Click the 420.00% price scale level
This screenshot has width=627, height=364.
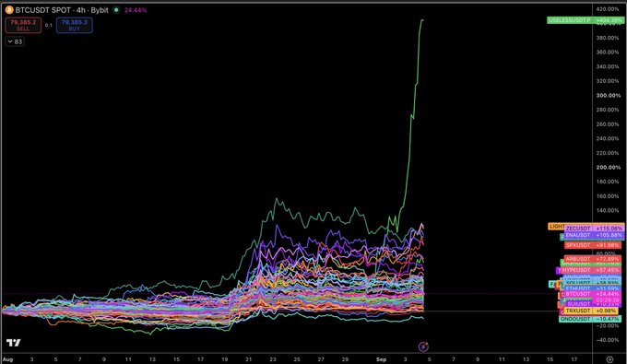pyautogui.click(x=608, y=9)
